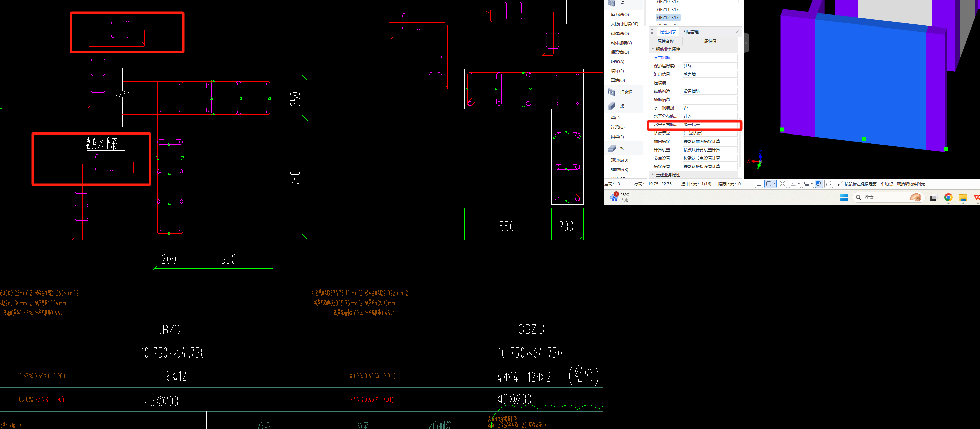Select GBZ12 <1> in component list

click(668, 17)
